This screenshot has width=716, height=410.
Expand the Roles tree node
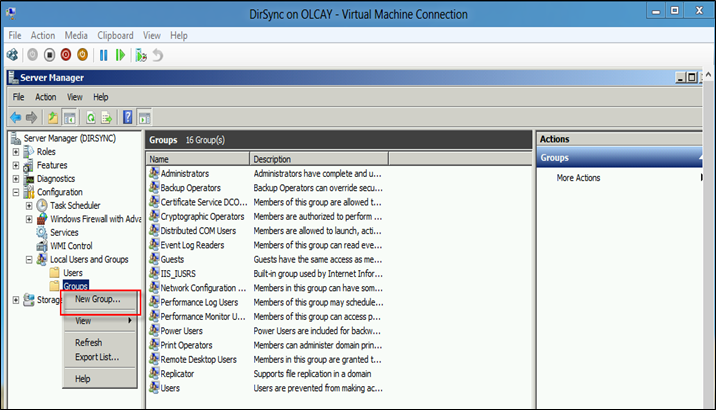click(16, 152)
